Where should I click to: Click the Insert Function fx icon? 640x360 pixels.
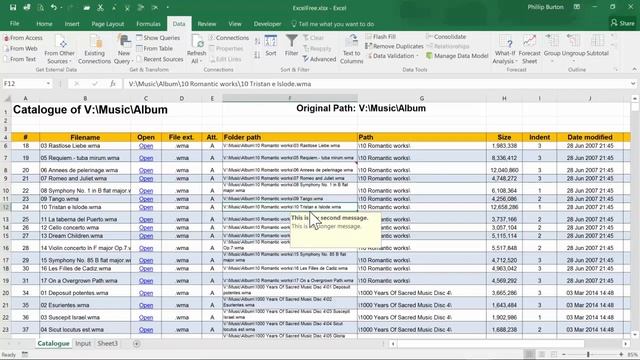[x=113, y=84]
